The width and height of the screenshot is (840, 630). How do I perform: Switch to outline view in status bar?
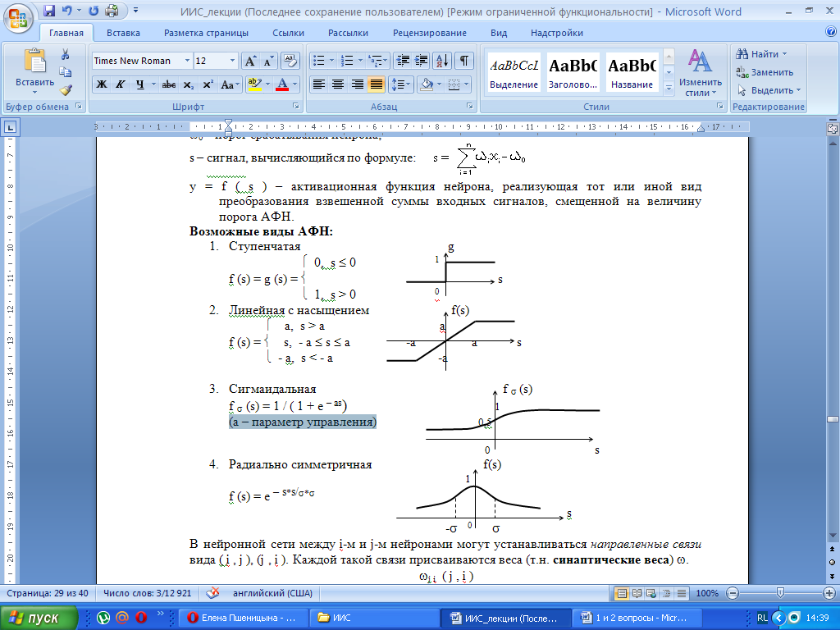pyautogui.click(x=666, y=593)
